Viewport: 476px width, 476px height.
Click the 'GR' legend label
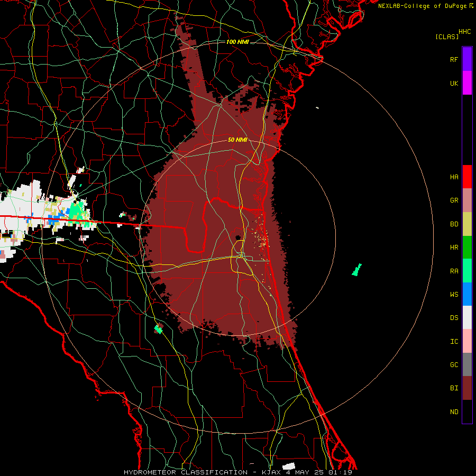tap(454, 200)
